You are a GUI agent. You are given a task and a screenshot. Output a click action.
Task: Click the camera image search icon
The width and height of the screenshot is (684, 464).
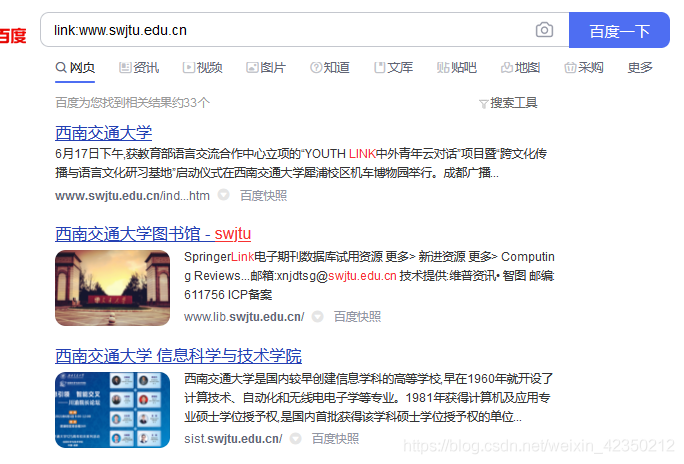click(544, 30)
